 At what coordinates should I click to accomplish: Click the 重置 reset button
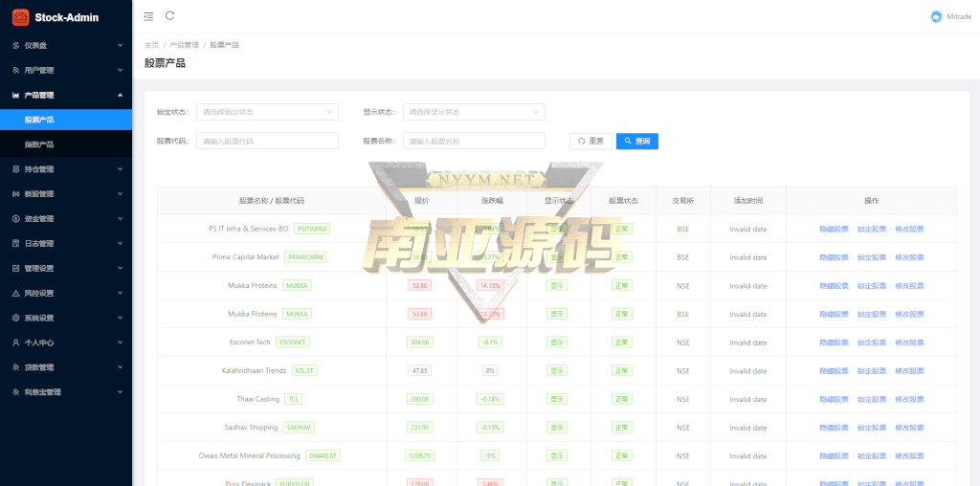coord(590,141)
